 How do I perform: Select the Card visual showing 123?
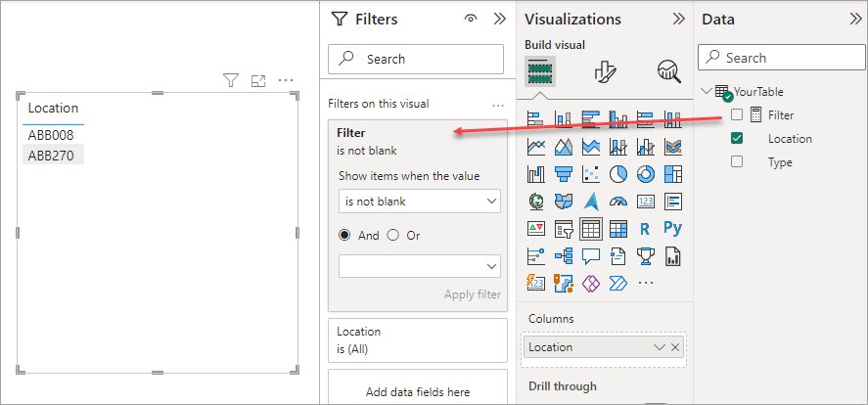click(646, 202)
